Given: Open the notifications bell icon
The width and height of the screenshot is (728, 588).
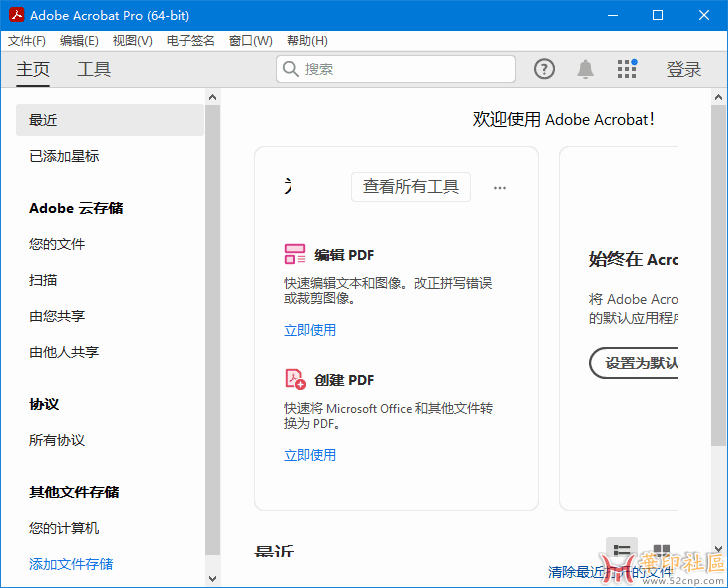Looking at the screenshot, I should (x=585, y=69).
